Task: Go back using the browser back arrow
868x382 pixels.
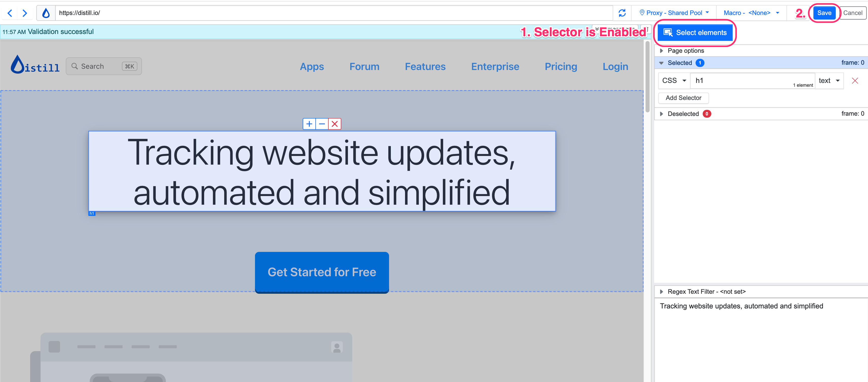Action: click(x=10, y=13)
